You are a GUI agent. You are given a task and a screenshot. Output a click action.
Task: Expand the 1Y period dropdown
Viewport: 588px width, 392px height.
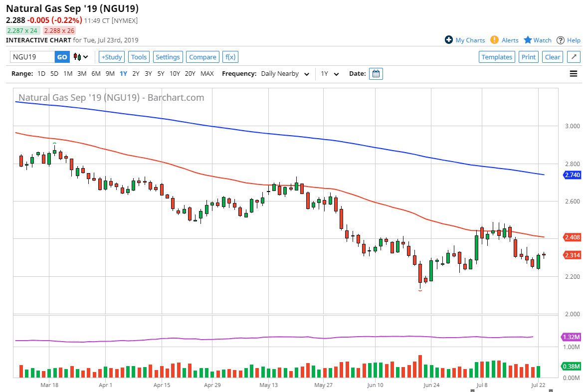(330, 74)
